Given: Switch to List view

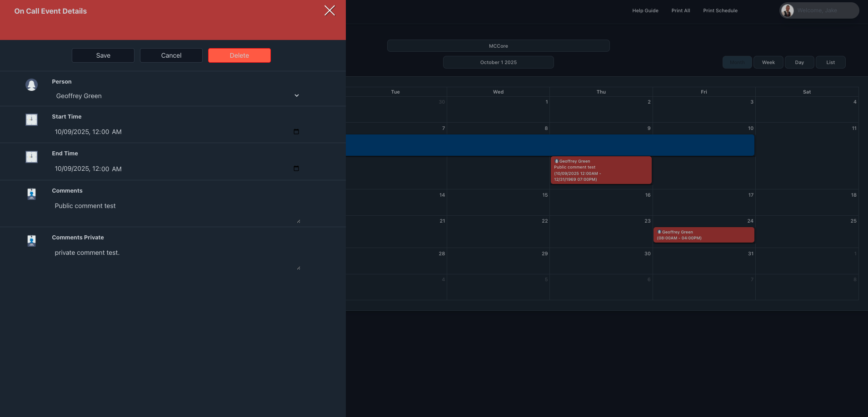Looking at the screenshot, I should [x=830, y=62].
